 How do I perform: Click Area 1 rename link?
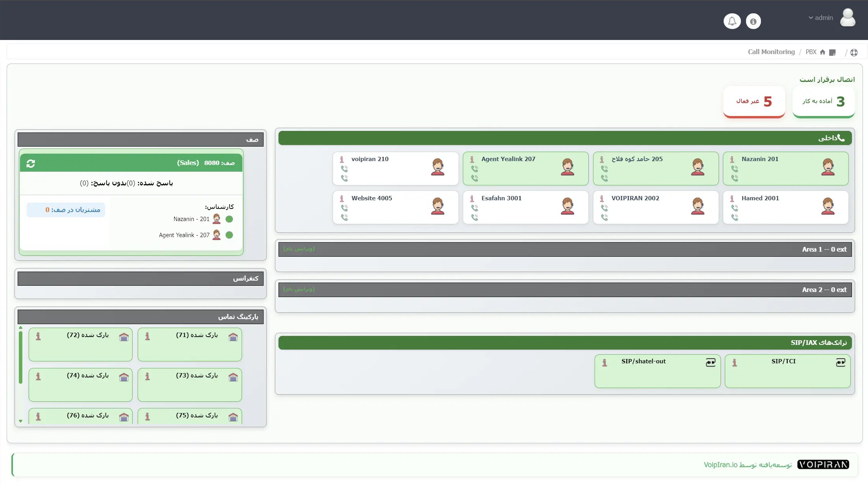pos(299,249)
